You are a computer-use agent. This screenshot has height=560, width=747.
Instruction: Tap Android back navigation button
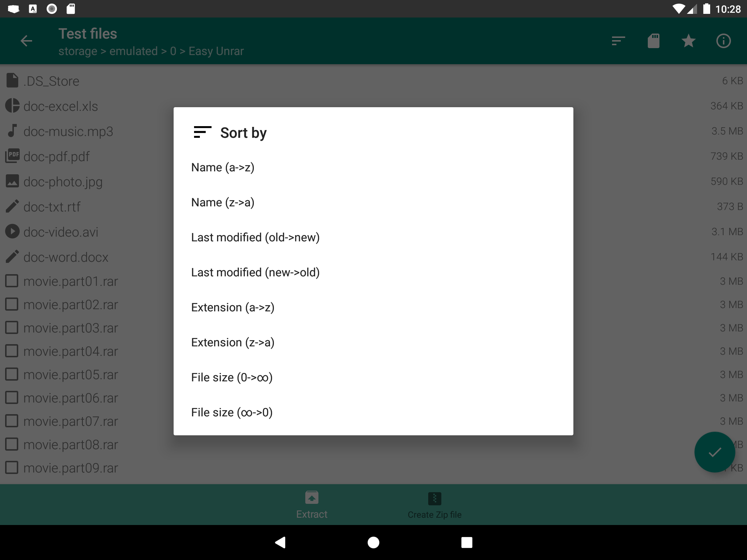pos(280,542)
